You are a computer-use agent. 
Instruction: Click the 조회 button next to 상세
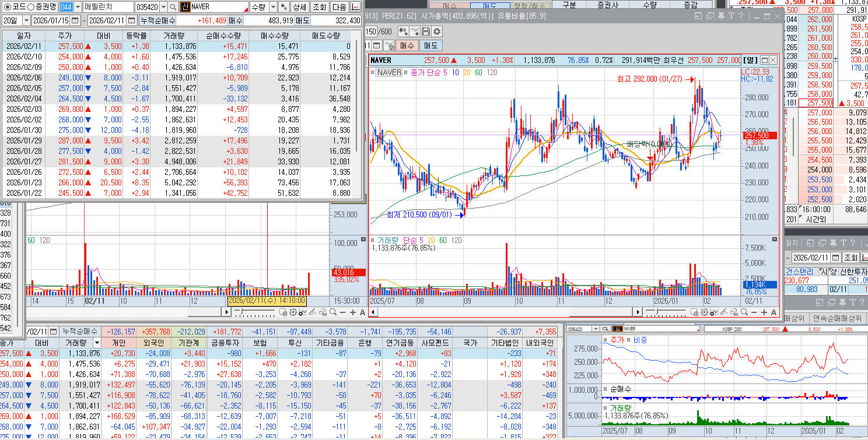pos(319,7)
